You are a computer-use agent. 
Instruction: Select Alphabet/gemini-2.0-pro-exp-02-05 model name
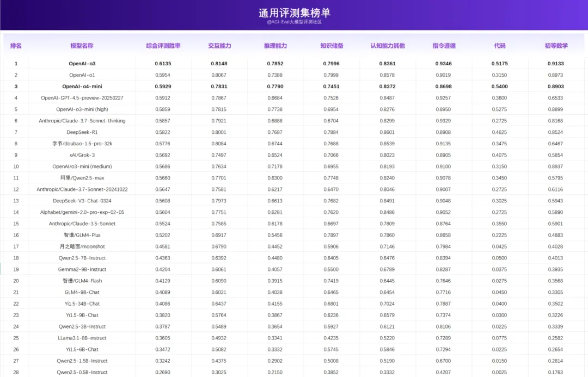click(x=82, y=212)
